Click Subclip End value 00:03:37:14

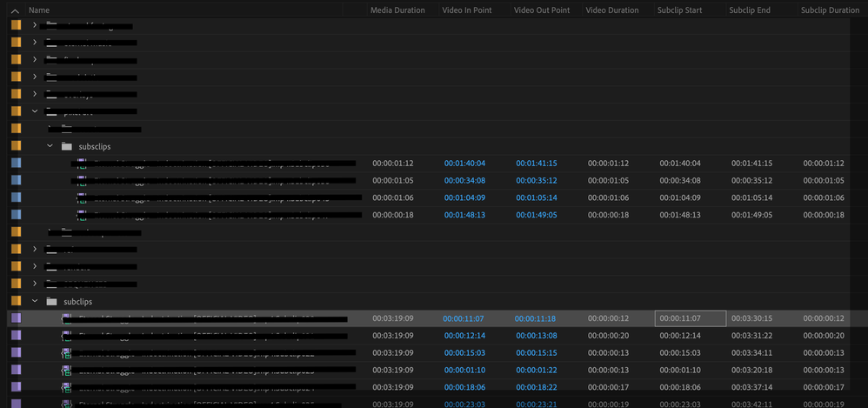pyautogui.click(x=751, y=387)
